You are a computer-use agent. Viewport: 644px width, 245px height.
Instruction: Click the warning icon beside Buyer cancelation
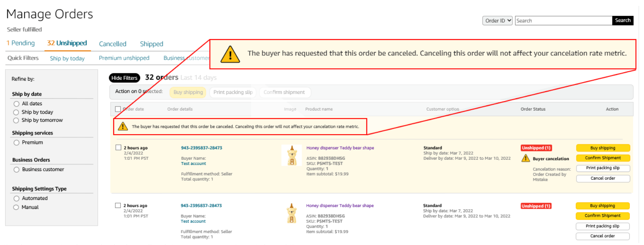pos(526,158)
